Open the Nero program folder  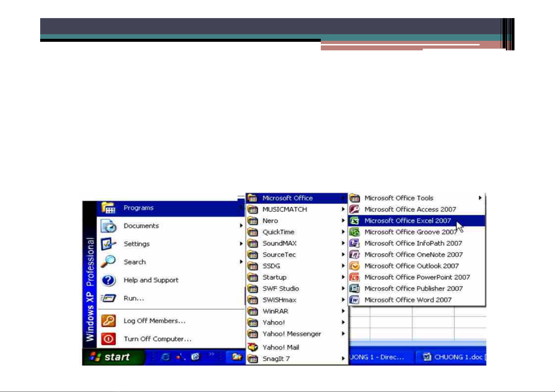point(270,221)
